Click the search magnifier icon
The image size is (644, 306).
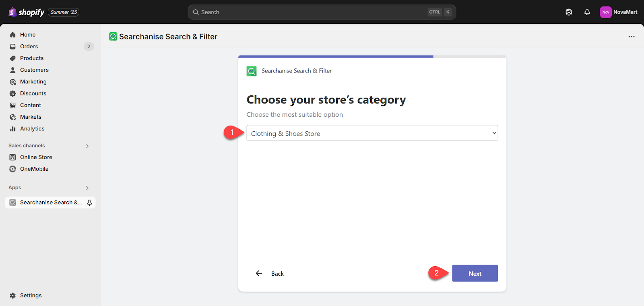[196, 12]
